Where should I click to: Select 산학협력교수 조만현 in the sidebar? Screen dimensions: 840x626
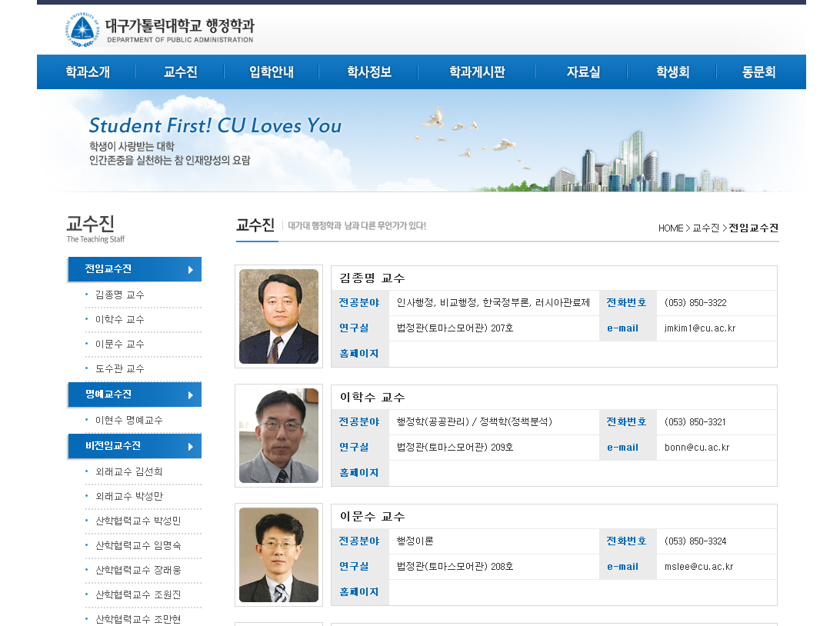(138, 620)
